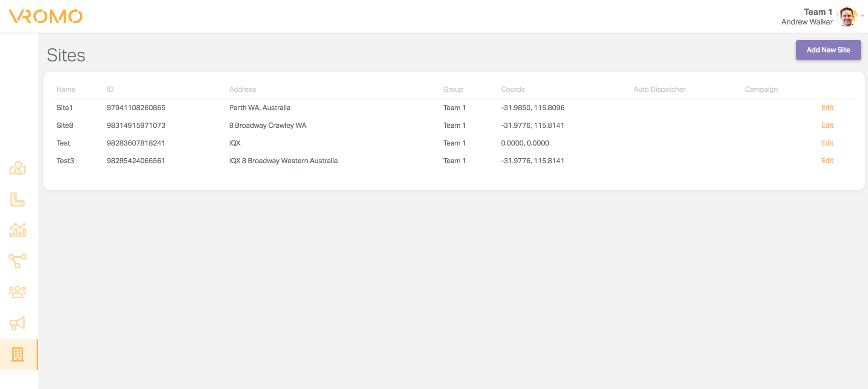The width and height of the screenshot is (868, 389).
Task: Expand the user account dropdown arrow
Action: pos(862,16)
